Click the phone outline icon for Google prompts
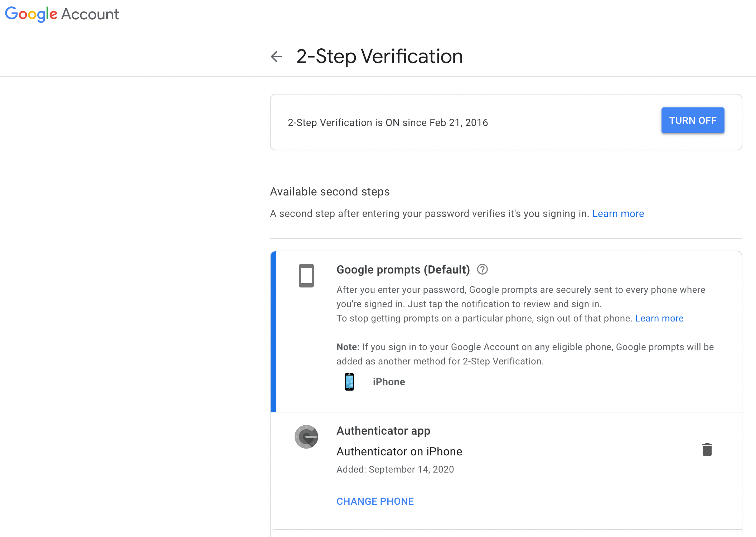The width and height of the screenshot is (756, 537). tap(306, 275)
